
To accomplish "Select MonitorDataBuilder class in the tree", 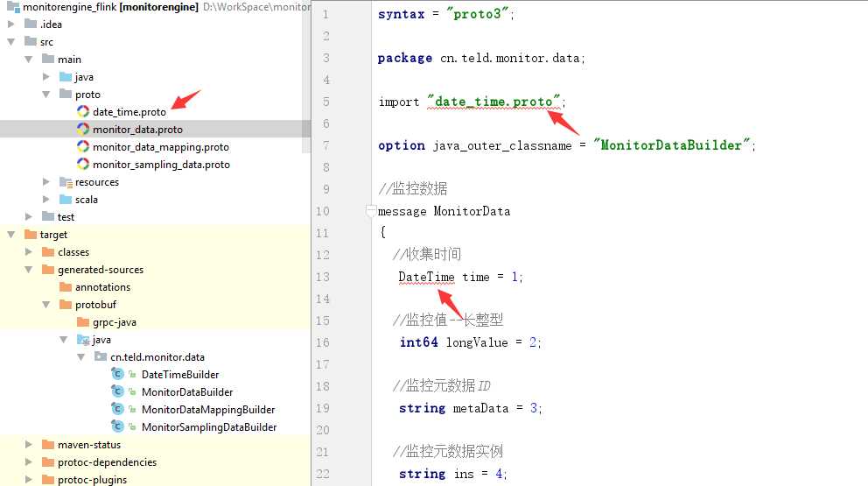I will pyautogui.click(x=187, y=392).
